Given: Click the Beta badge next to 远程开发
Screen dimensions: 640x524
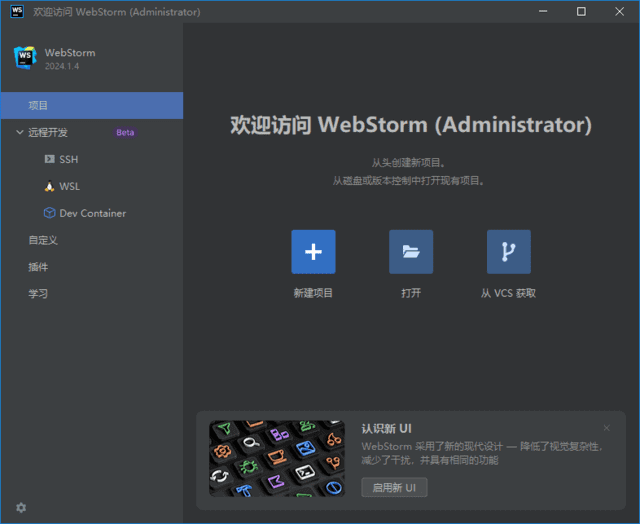Looking at the screenshot, I should (x=125, y=132).
